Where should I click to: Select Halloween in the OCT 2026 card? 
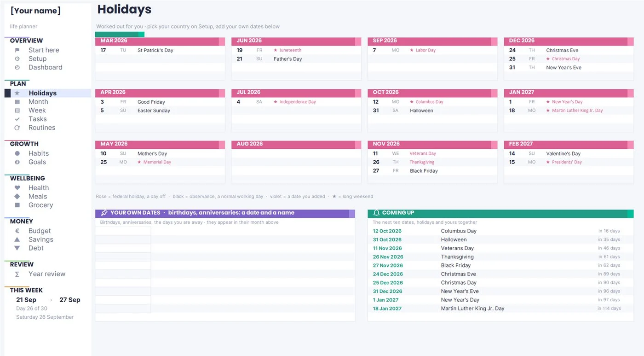click(x=421, y=111)
